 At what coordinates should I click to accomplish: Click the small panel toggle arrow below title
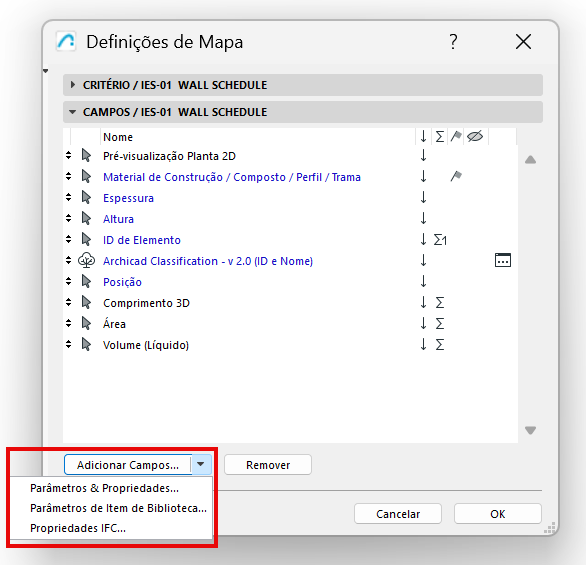pos(46,71)
